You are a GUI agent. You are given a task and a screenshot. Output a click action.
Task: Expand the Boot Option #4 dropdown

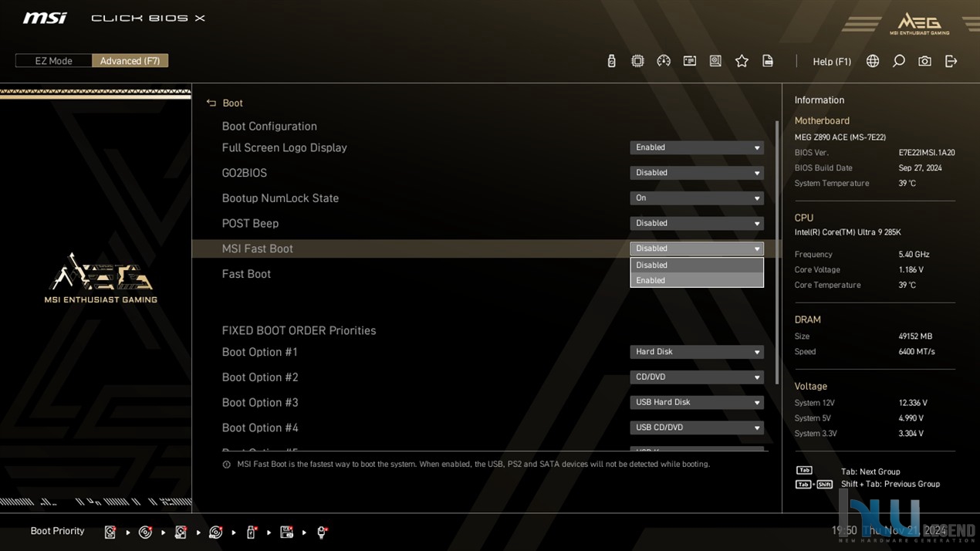point(697,428)
